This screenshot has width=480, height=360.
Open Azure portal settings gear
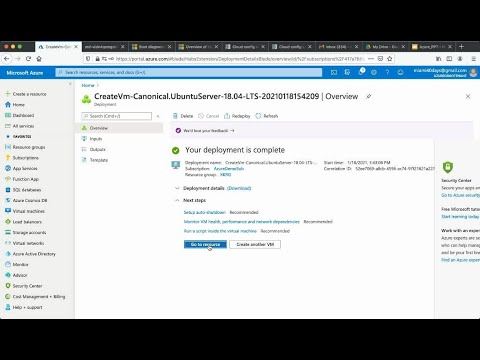pos(374,72)
